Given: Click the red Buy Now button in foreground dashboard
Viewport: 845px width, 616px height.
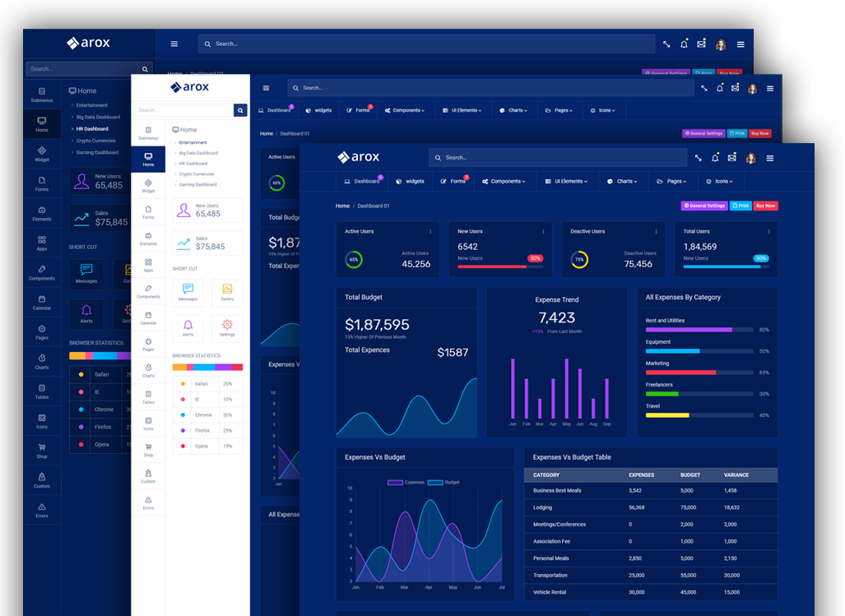Looking at the screenshot, I should 765,206.
